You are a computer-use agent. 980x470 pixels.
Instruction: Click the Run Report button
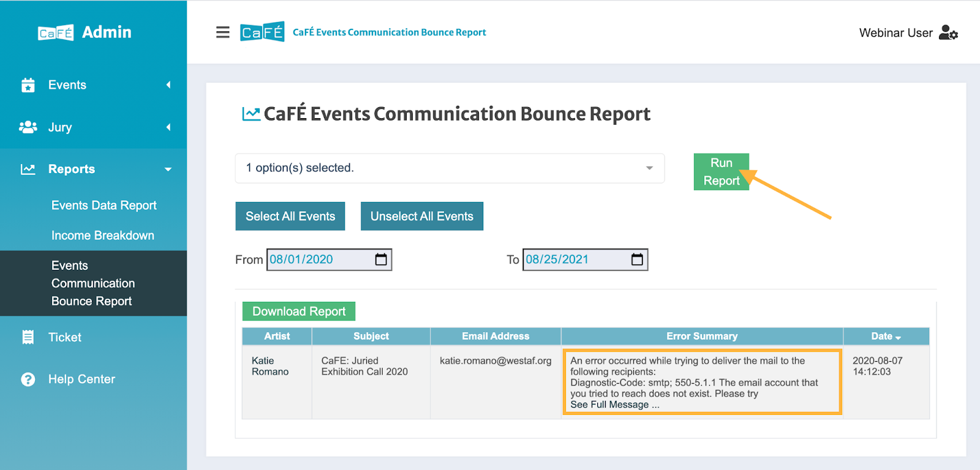coord(722,172)
